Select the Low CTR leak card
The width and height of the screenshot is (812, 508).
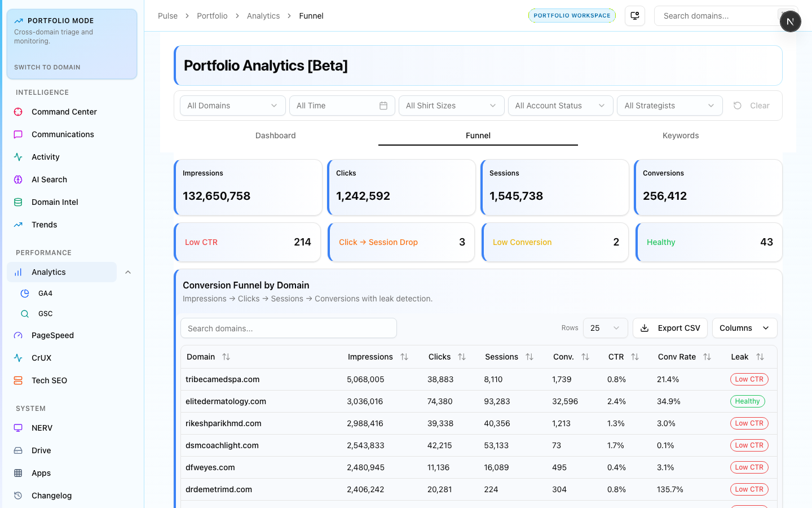(248, 242)
